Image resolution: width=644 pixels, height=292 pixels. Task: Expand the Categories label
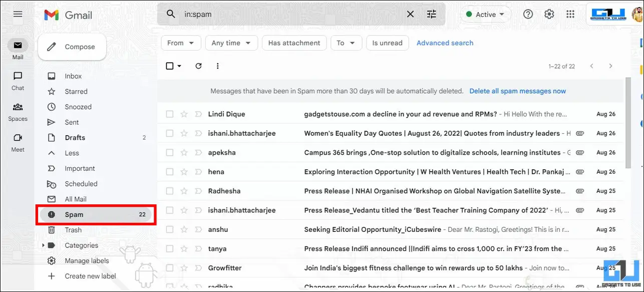coord(44,245)
